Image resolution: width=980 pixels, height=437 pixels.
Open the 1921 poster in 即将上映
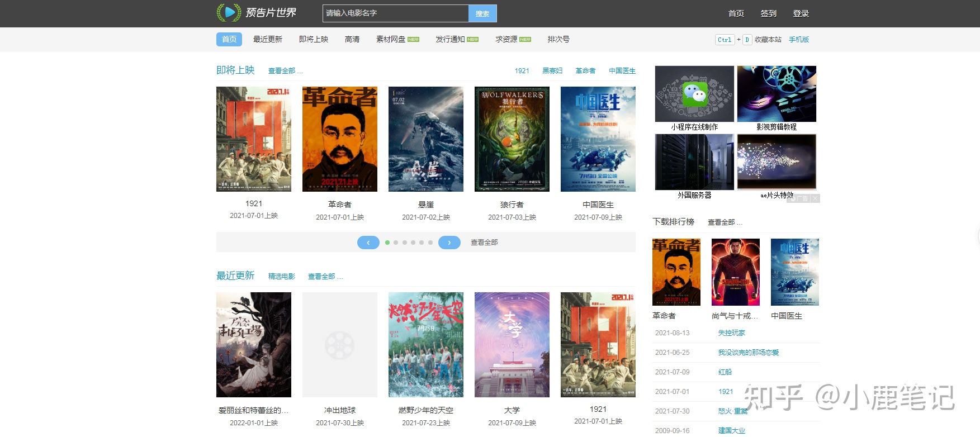254,139
